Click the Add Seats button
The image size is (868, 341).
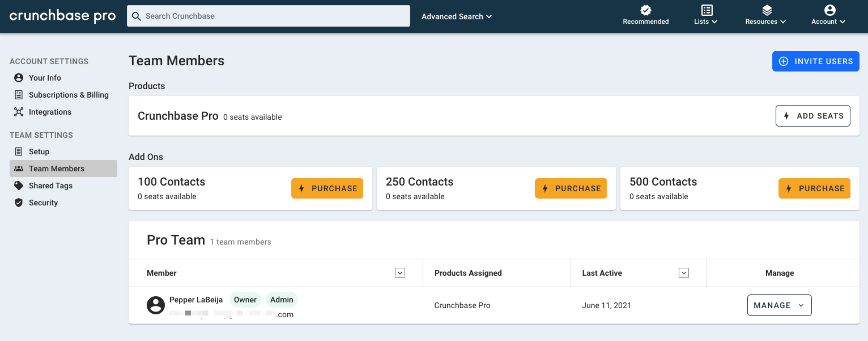(813, 116)
